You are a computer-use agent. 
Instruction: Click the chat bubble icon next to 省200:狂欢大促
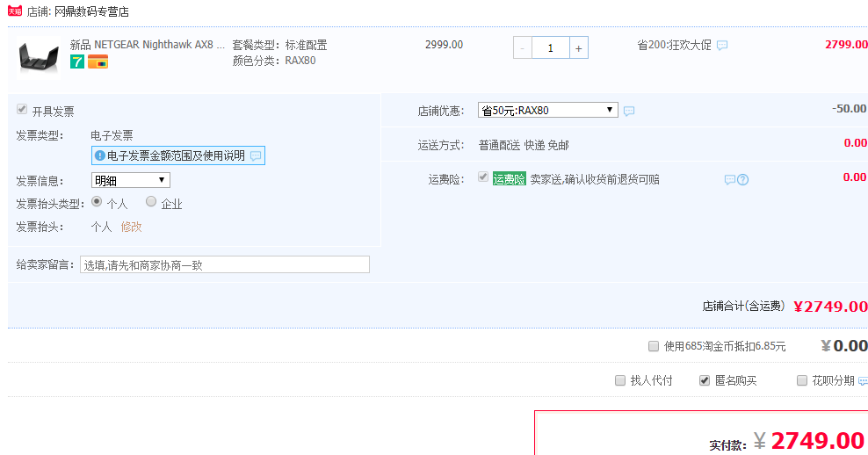tap(722, 46)
